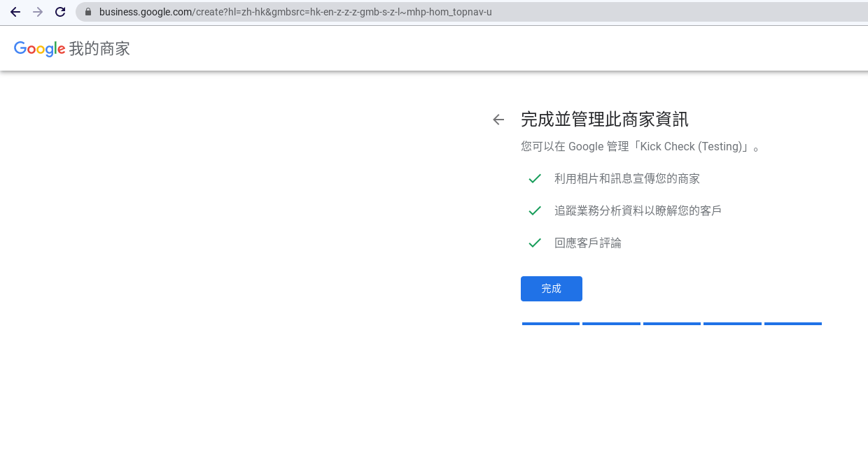
Task: Click the text 利用相片和訊息宣傳您的商家
Action: 627,179
